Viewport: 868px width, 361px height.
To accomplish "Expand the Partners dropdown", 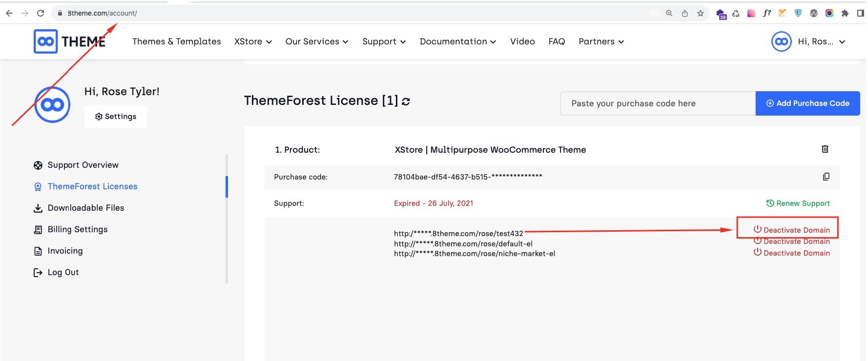I will click(601, 41).
